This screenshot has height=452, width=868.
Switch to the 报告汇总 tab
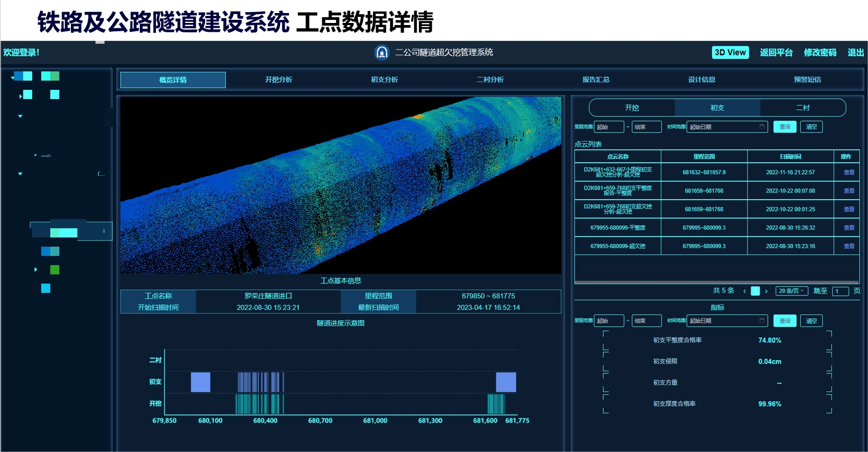click(x=596, y=80)
